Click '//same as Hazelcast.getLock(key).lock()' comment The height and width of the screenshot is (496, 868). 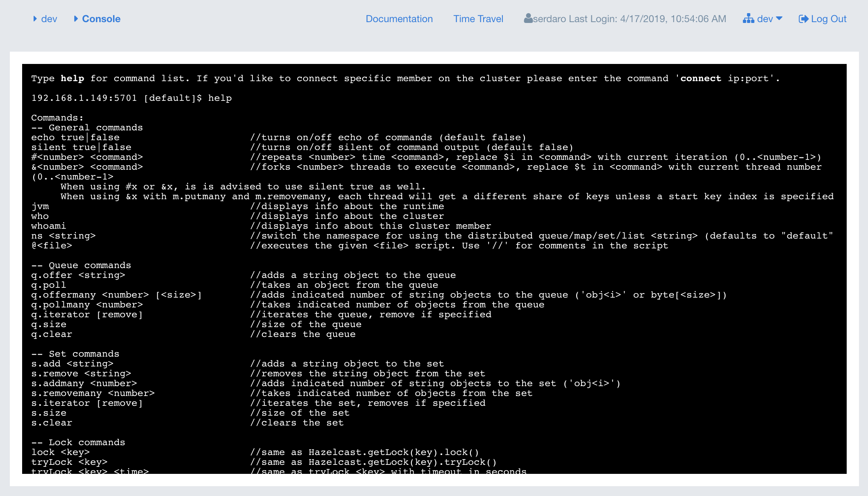tap(364, 452)
